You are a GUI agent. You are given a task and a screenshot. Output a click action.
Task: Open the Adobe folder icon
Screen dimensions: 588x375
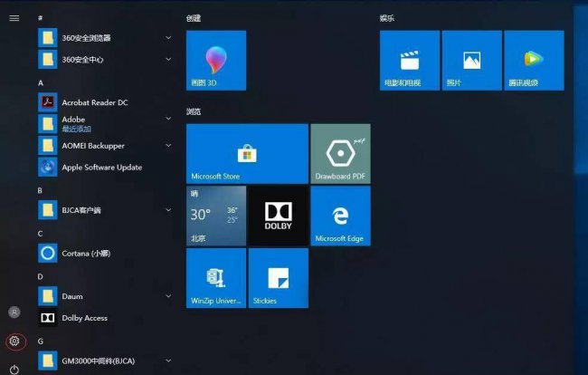(x=48, y=124)
